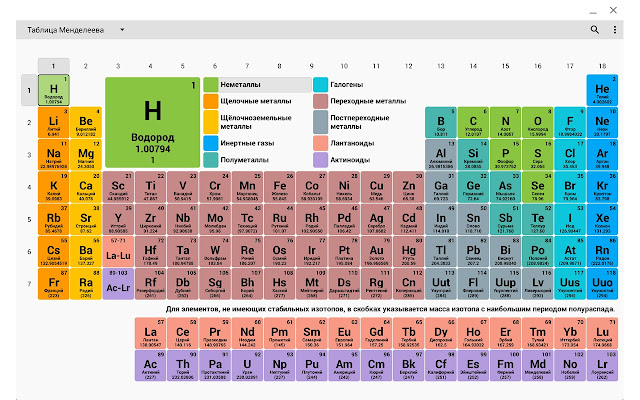Select the Iron (Fe) element cell
The image size is (640, 400).
point(280,187)
